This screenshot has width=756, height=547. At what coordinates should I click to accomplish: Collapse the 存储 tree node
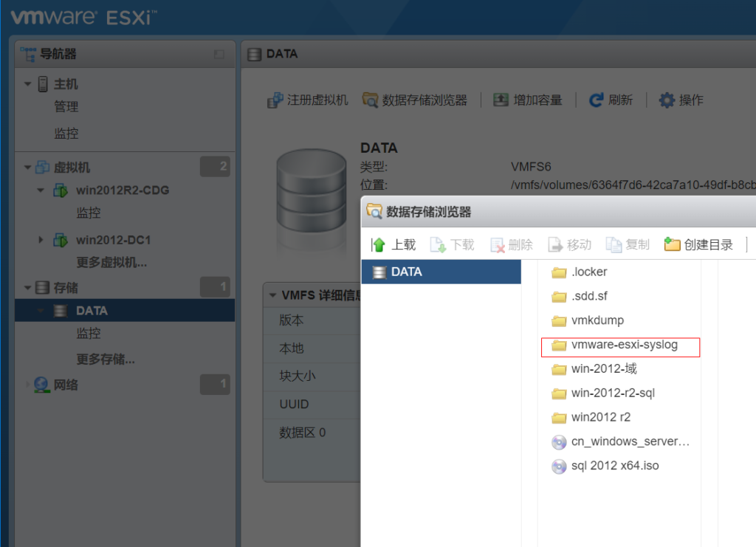point(27,288)
